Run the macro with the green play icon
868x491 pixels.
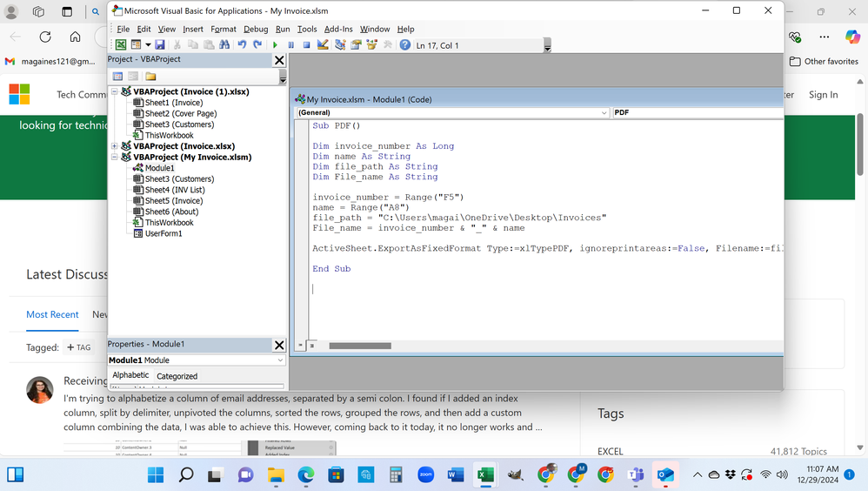coord(276,45)
